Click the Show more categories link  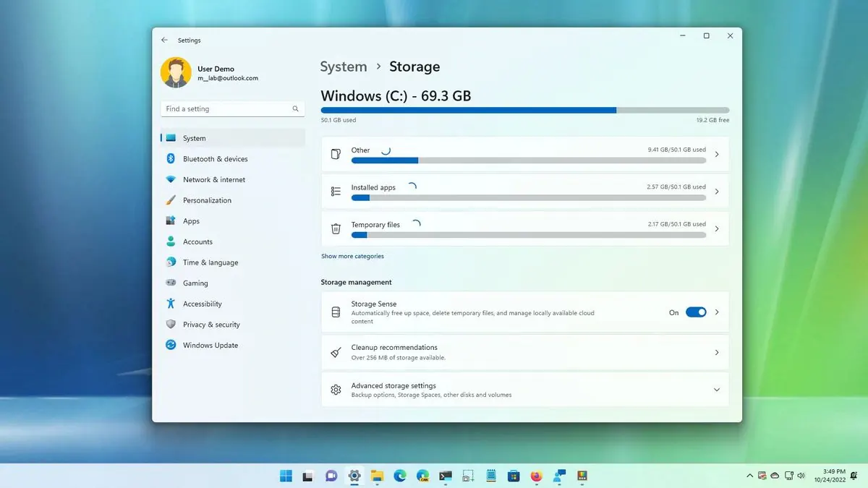click(x=352, y=256)
